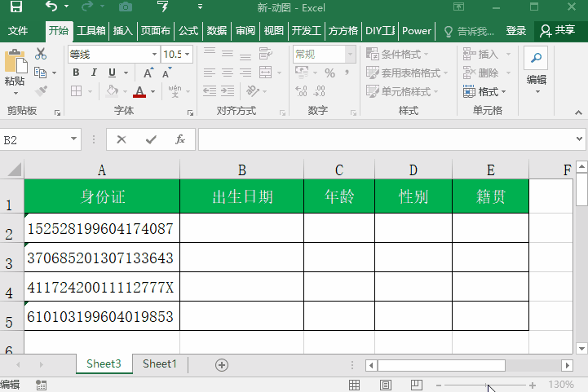Open the 数据 ribbon tab
This screenshot has width=588, height=392.
217,31
